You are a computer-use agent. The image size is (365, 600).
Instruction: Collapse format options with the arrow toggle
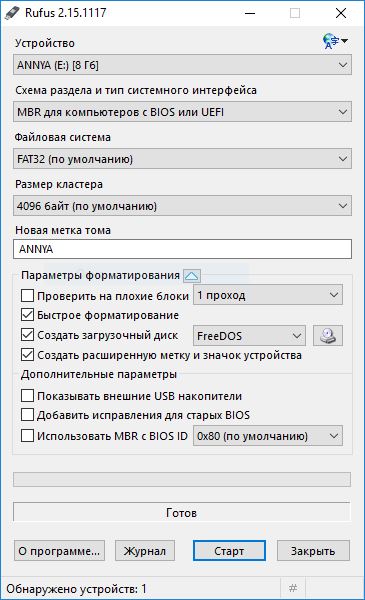pyautogui.click(x=192, y=275)
